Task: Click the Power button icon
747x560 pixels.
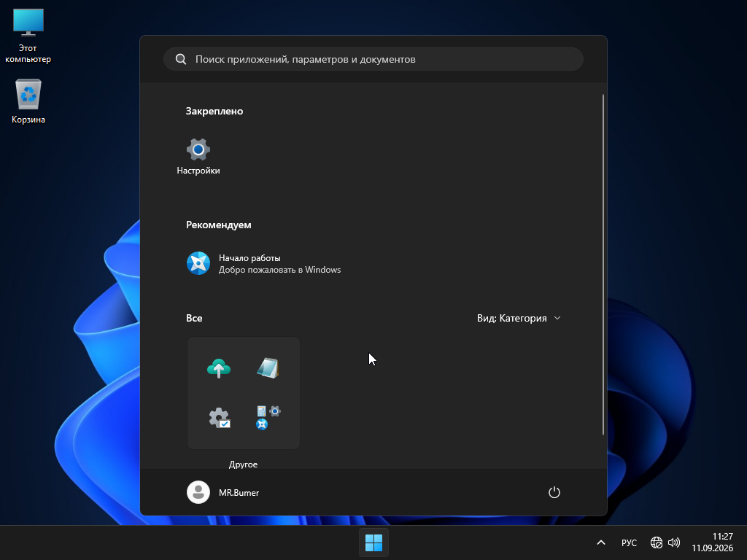Action: [x=554, y=492]
